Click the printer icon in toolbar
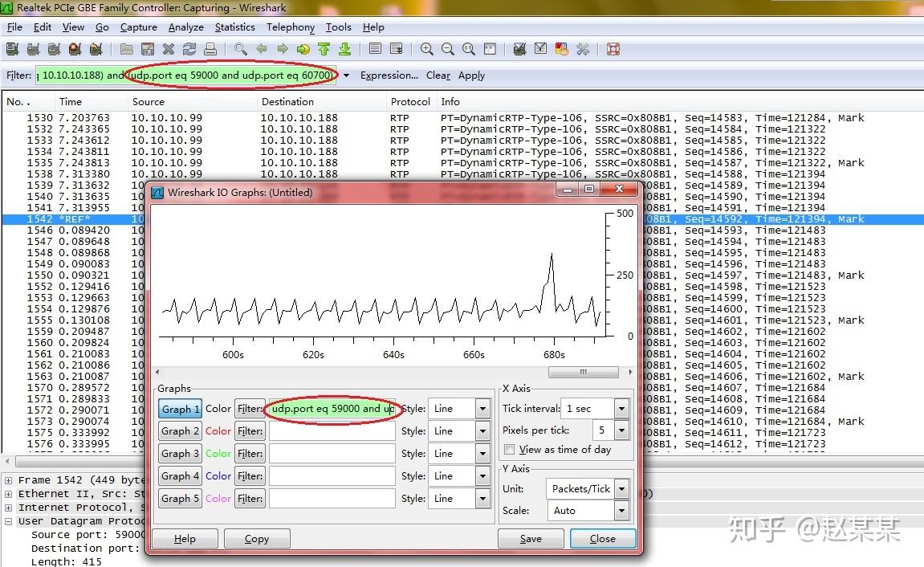 pos(210,49)
